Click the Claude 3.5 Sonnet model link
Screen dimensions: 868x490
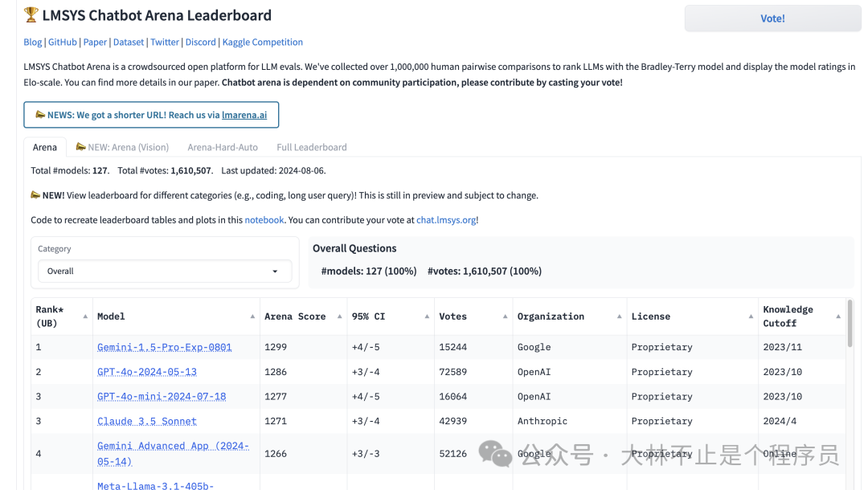click(x=146, y=421)
